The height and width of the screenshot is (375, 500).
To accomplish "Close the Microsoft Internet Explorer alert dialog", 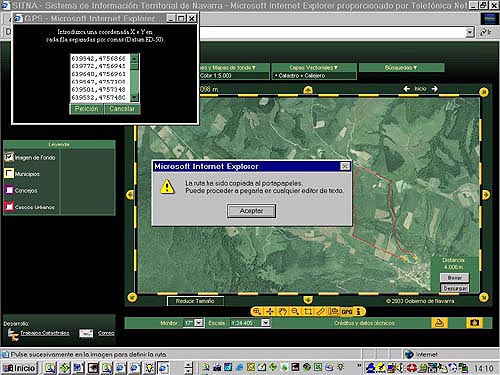I will pyautogui.click(x=345, y=166).
